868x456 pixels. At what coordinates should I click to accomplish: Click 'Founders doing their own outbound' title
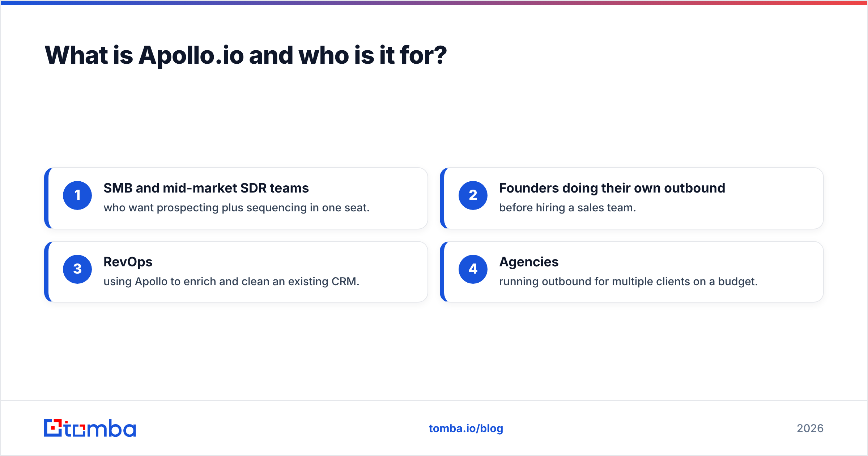(612, 188)
